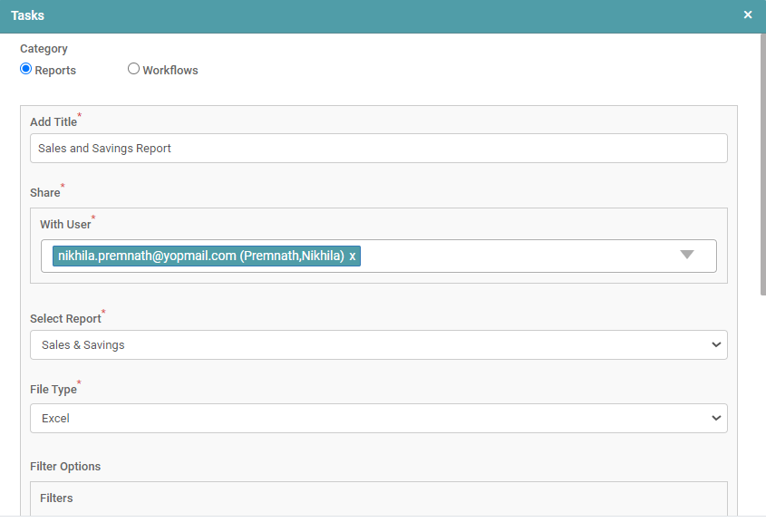Click the Filter Options label
The image size is (766, 532).
coord(65,467)
